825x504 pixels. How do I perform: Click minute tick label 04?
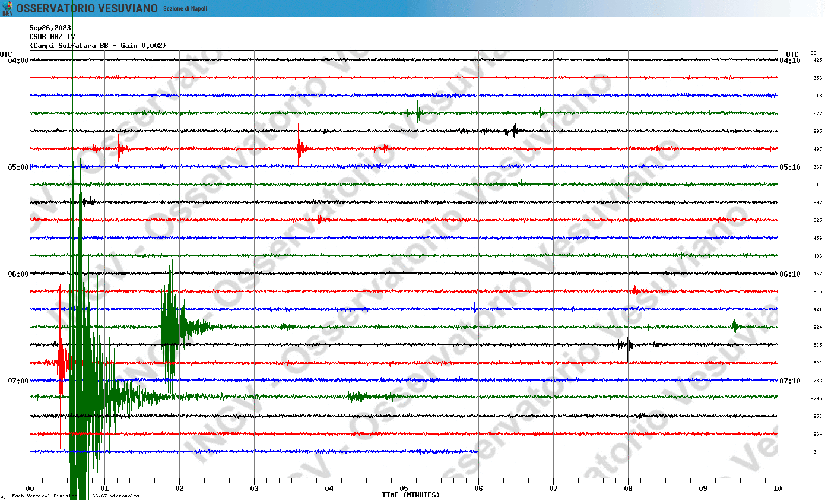pyautogui.click(x=329, y=489)
